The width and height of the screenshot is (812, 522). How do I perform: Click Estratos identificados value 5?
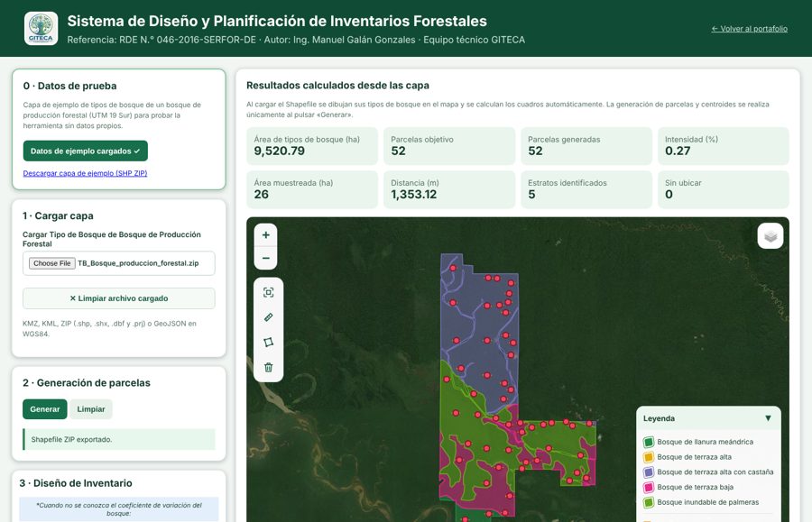(x=531, y=195)
